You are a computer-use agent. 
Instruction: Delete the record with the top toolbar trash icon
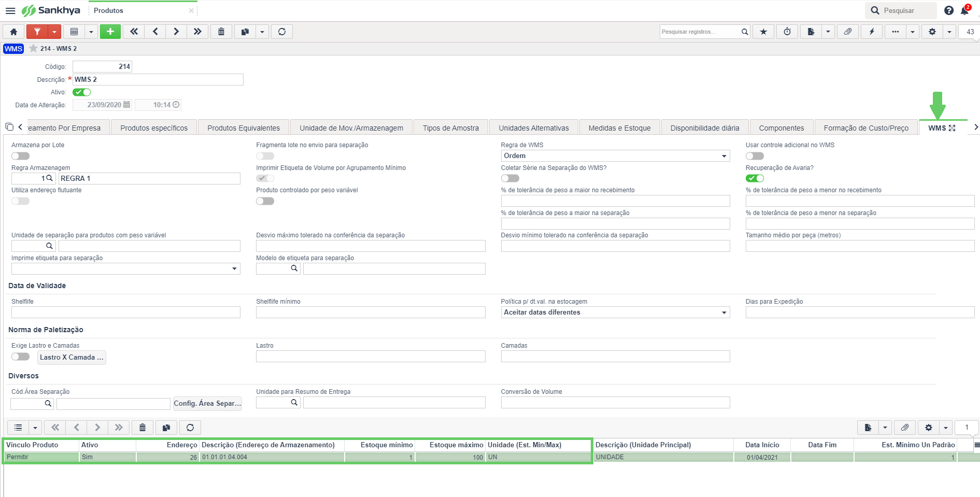[x=221, y=32]
